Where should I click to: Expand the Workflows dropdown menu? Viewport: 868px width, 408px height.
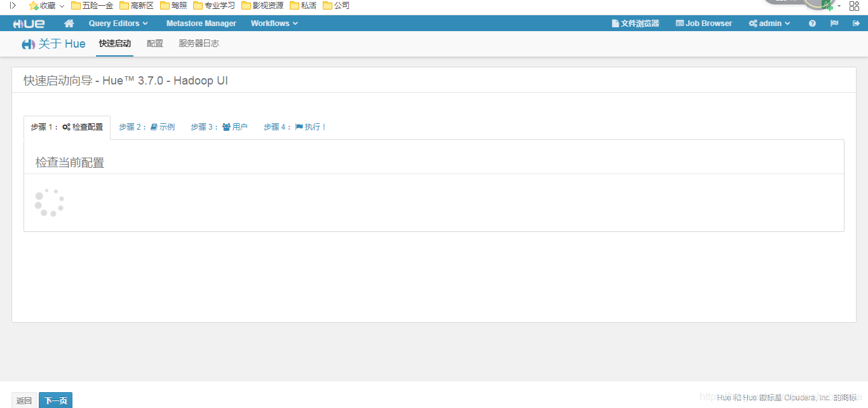pos(274,24)
